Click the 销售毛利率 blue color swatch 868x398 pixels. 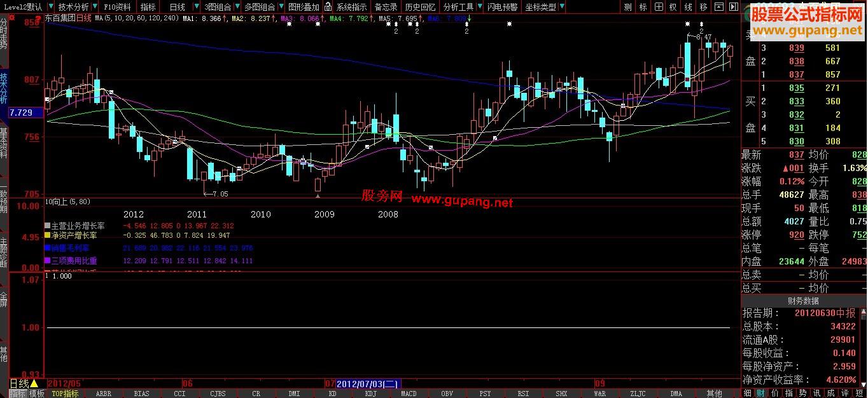(47, 247)
